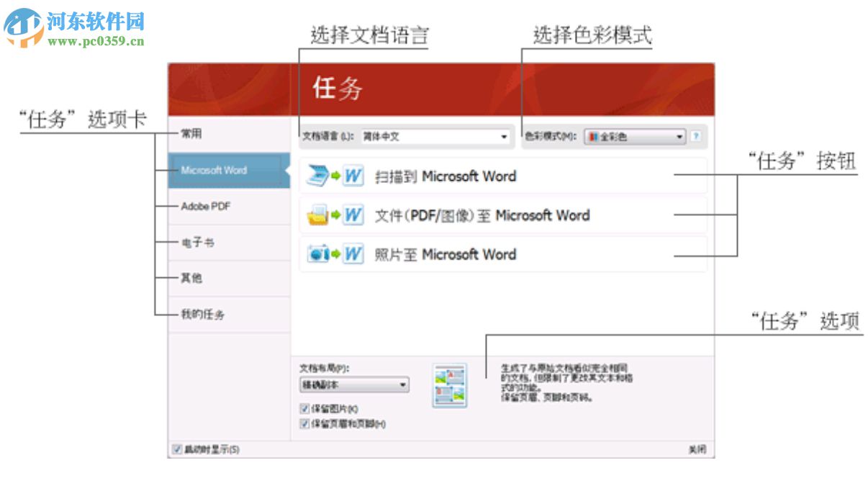Image resolution: width=868 pixels, height=481 pixels.
Task: Click the green arrow icon on the file task
Action: 335,214
